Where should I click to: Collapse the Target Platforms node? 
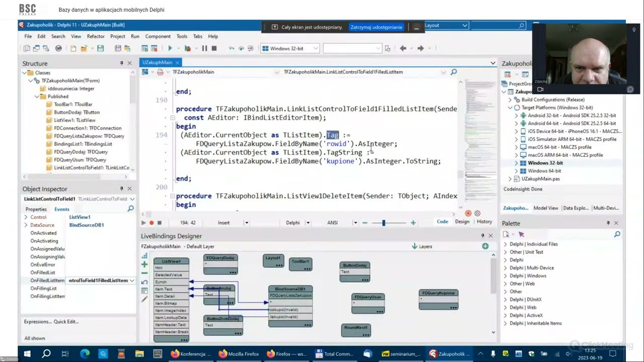coord(510,108)
